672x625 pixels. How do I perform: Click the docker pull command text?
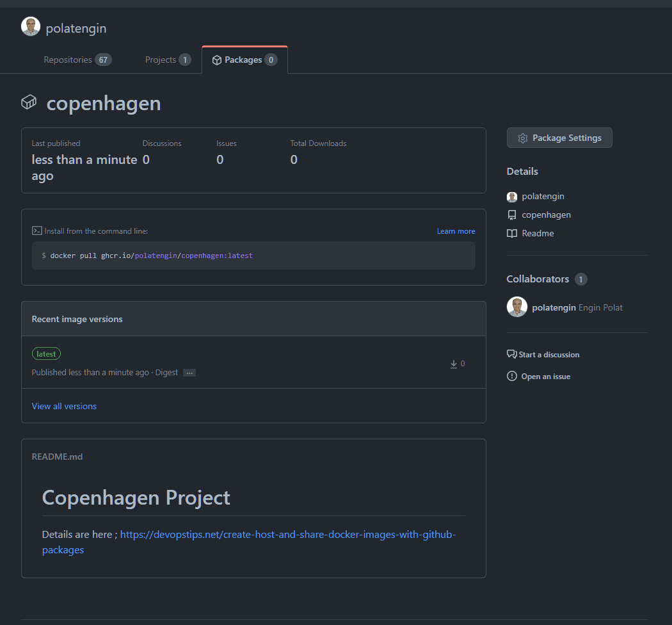(x=151, y=256)
